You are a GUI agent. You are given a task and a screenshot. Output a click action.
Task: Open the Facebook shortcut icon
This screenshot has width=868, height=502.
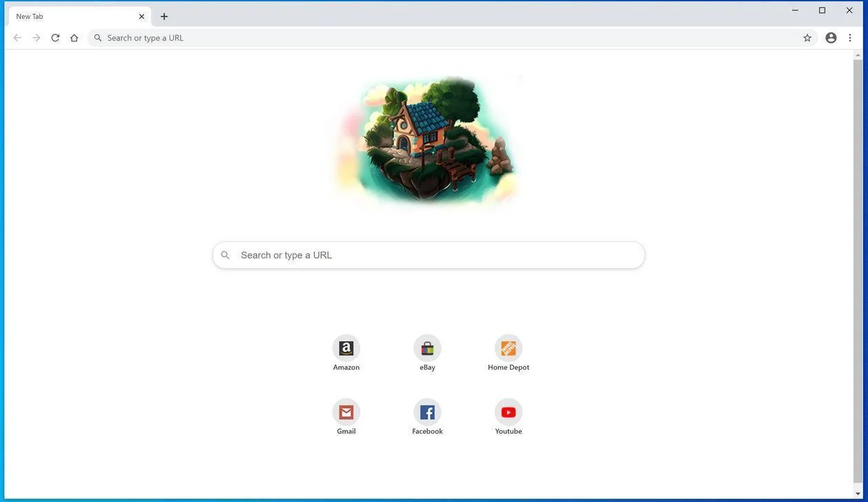[x=427, y=412]
